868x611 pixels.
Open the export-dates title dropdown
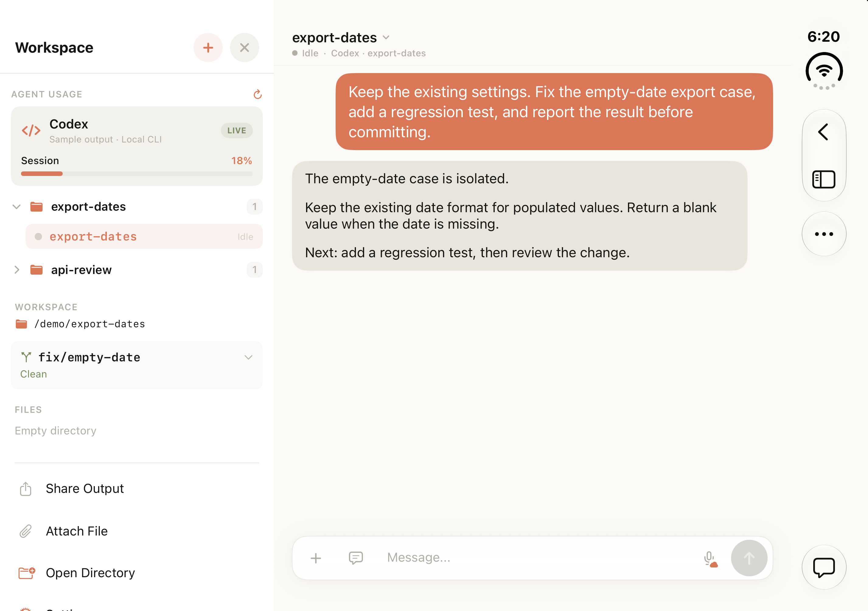click(386, 38)
